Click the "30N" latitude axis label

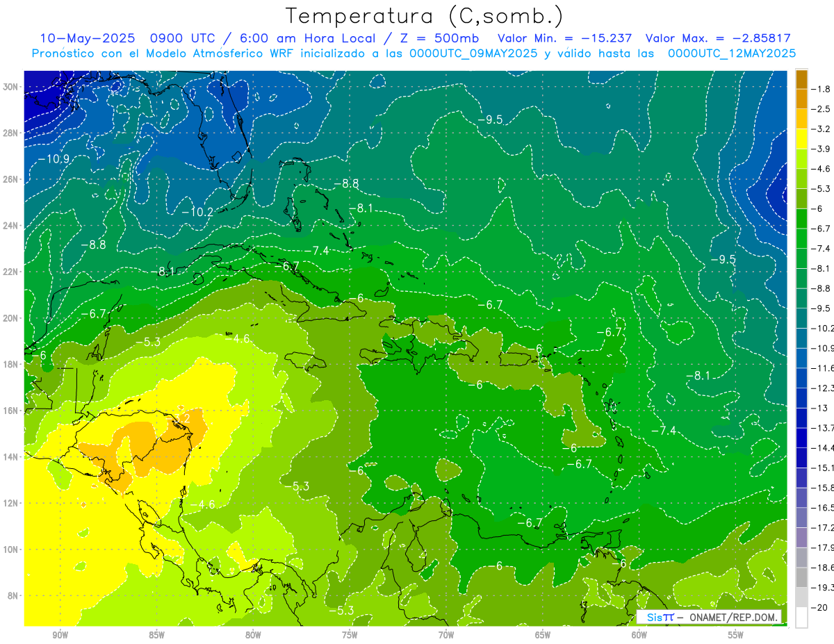12,87
